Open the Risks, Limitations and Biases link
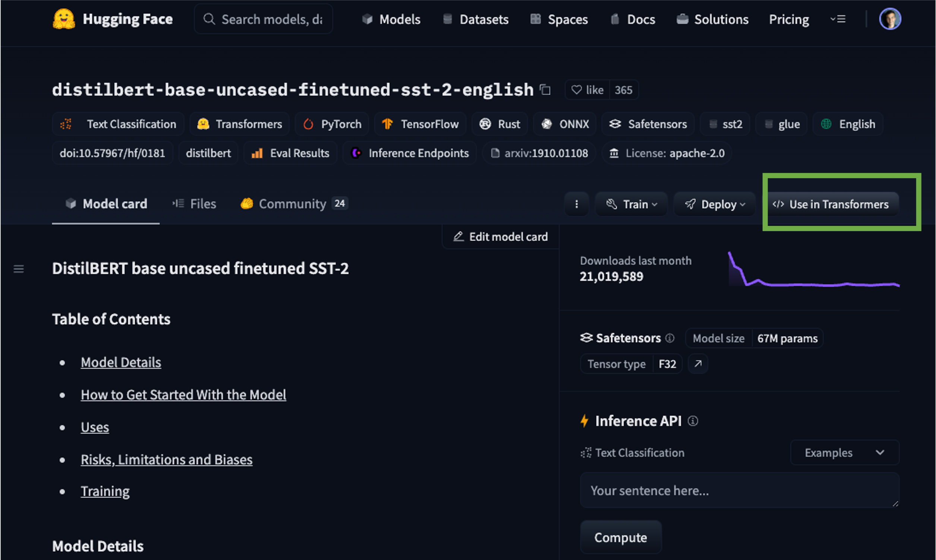This screenshot has width=936, height=560. 167,460
